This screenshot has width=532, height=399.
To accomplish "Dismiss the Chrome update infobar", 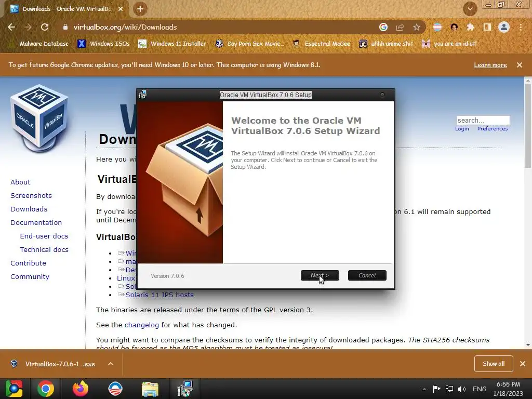I will [x=520, y=65].
